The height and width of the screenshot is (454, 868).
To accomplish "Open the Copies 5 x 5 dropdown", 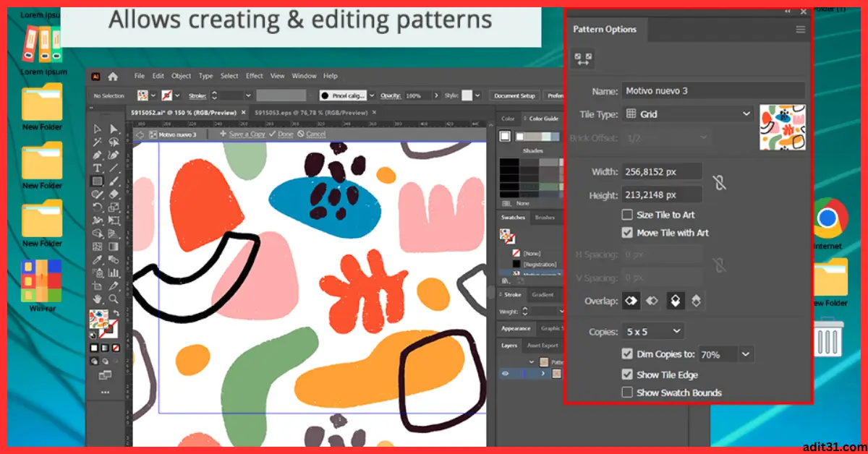I will pyautogui.click(x=652, y=331).
